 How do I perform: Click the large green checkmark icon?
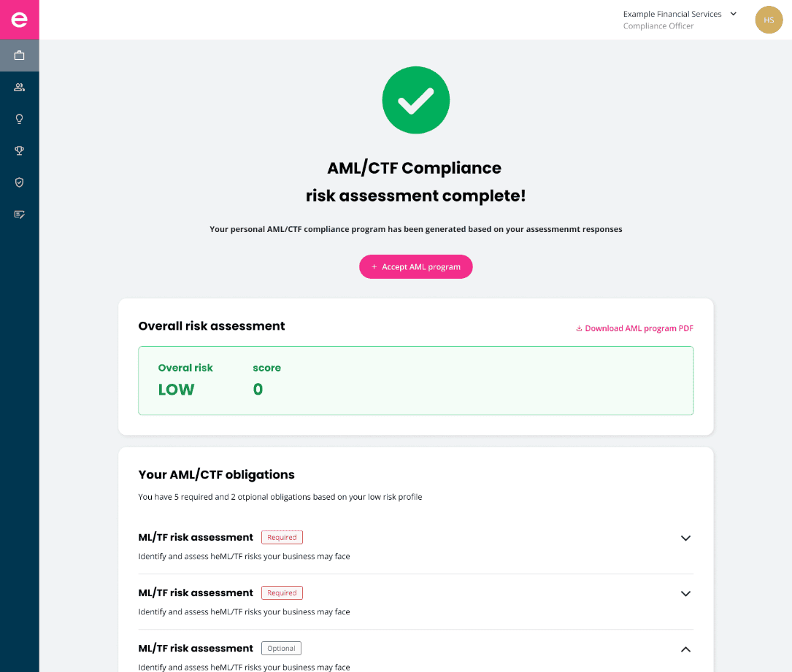[x=416, y=100]
